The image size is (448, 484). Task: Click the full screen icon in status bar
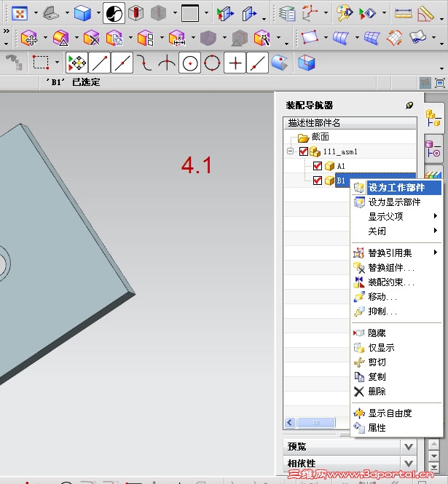440,83
